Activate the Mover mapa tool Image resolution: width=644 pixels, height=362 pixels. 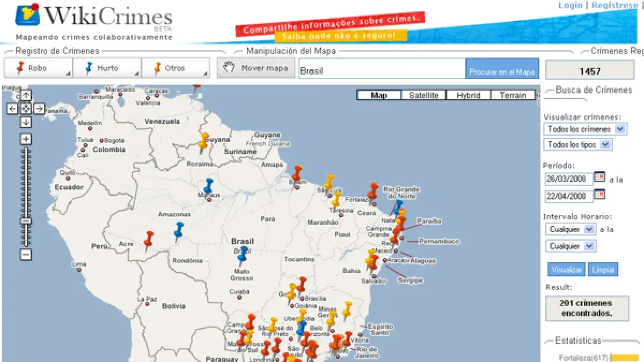tap(256, 68)
